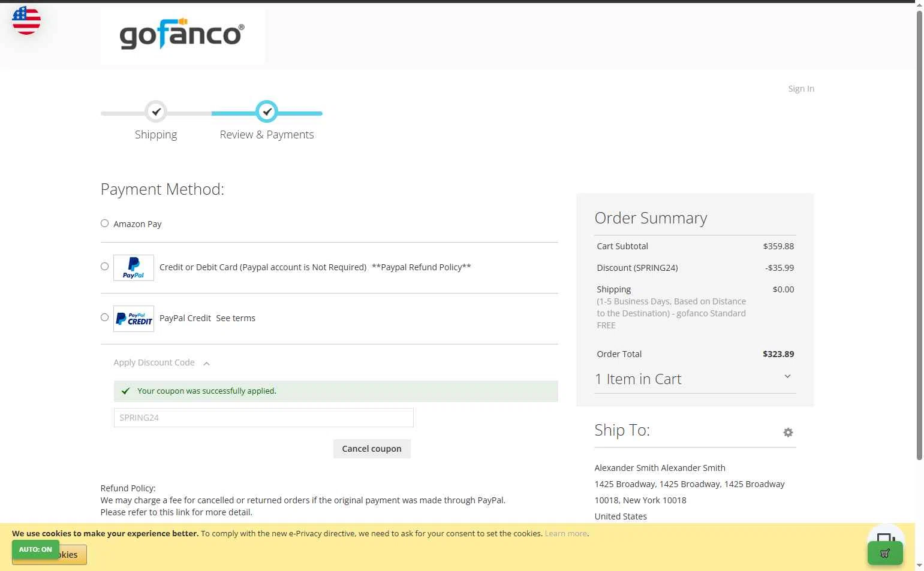Click the gofanco logo
Viewport: 924px width, 571px height.
182,35
